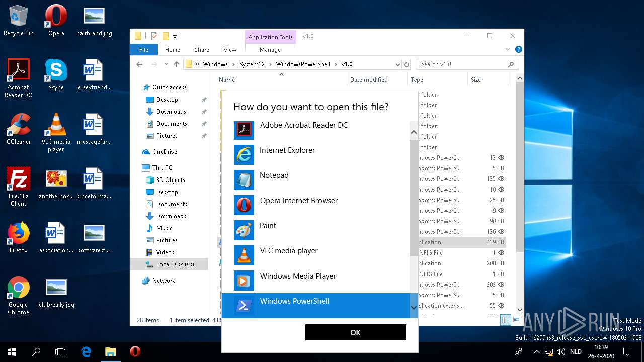Screen dimensions: 644x362
Task: Switch to the Share ribbon tab
Action: (x=202, y=50)
